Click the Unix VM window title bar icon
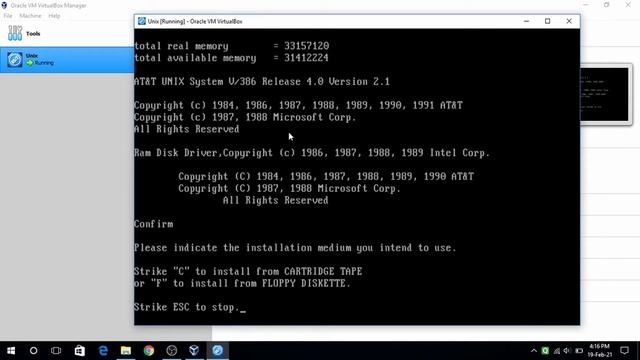Image resolution: width=640 pixels, height=360 pixels. click(x=142, y=21)
